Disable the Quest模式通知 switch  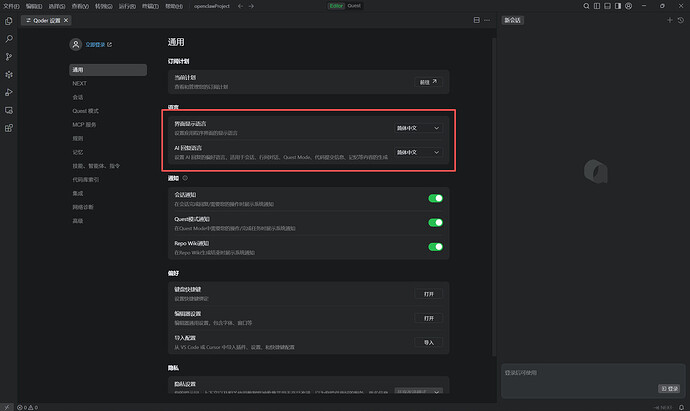click(435, 222)
